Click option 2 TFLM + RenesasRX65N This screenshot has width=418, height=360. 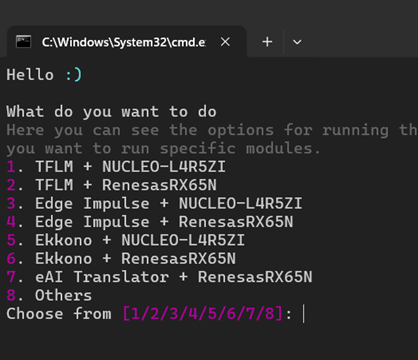tap(112, 185)
